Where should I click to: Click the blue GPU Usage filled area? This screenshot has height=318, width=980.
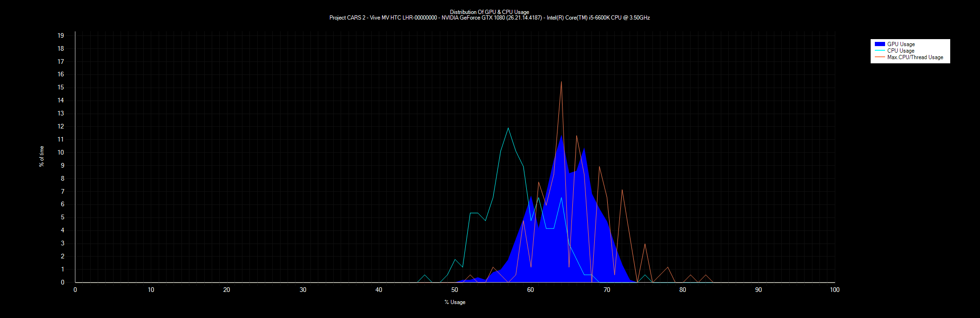click(x=568, y=233)
